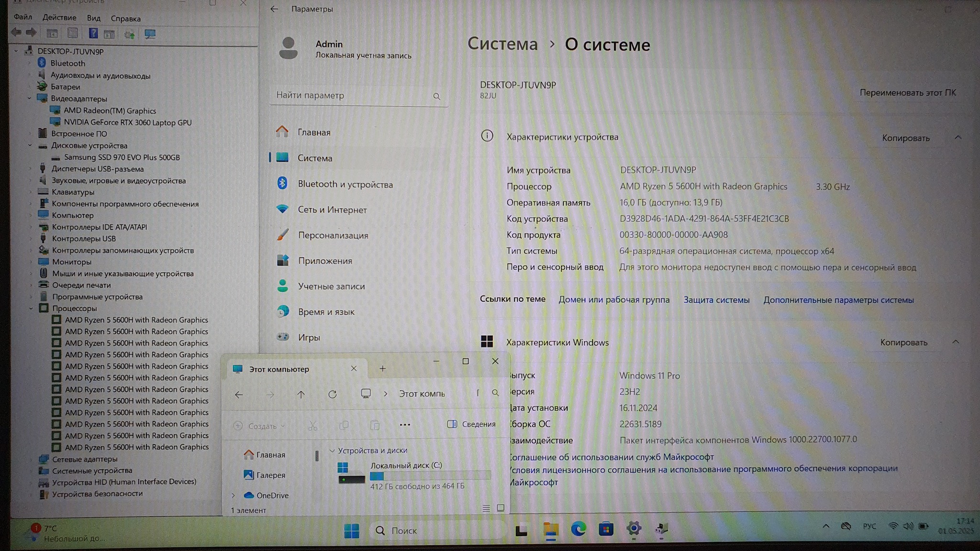Click Переименовать этот ПК button

[907, 93]
